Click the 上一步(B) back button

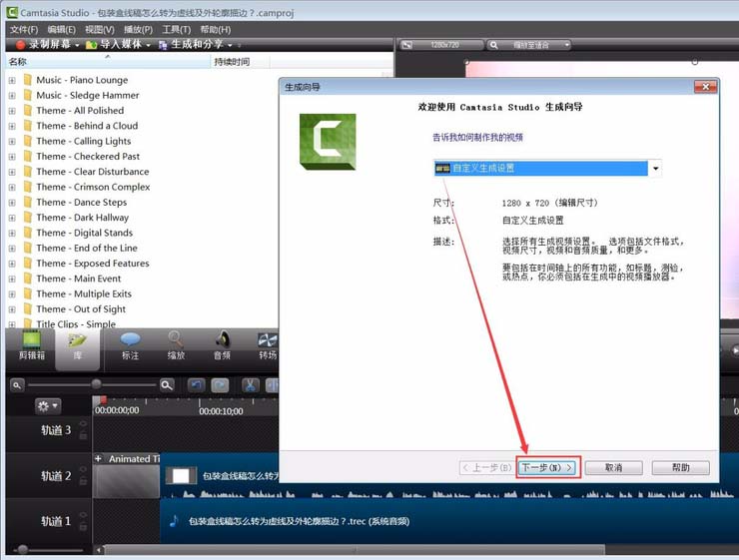[x=486, y=468]
